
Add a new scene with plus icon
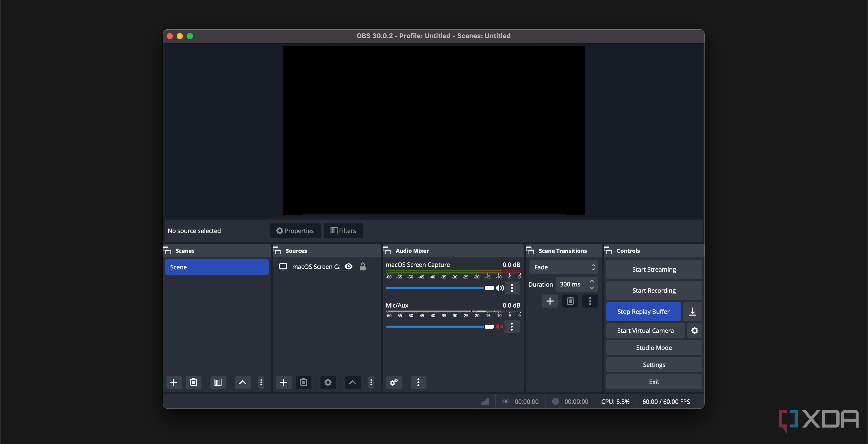(x=174, y=382)
